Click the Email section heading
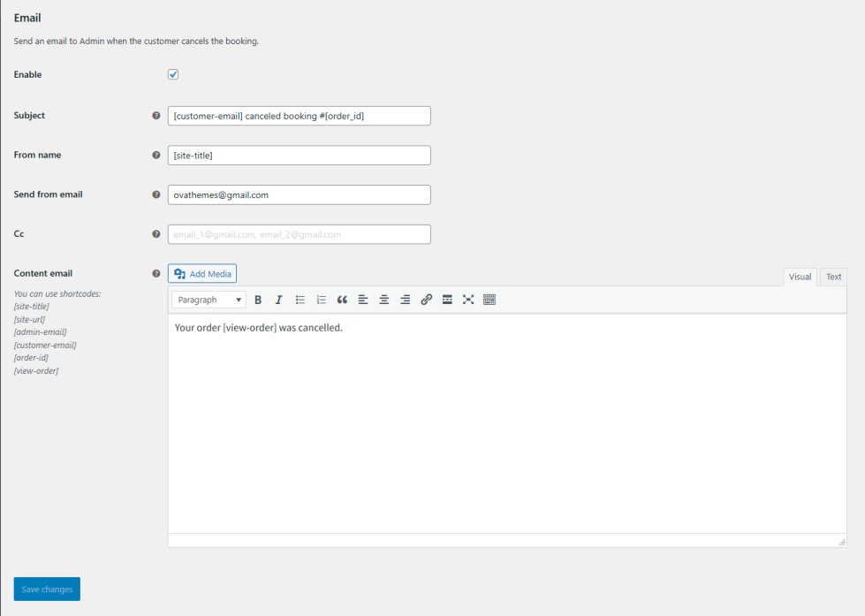The width and height of the screenshot is (865, 616). coord(27,18)
